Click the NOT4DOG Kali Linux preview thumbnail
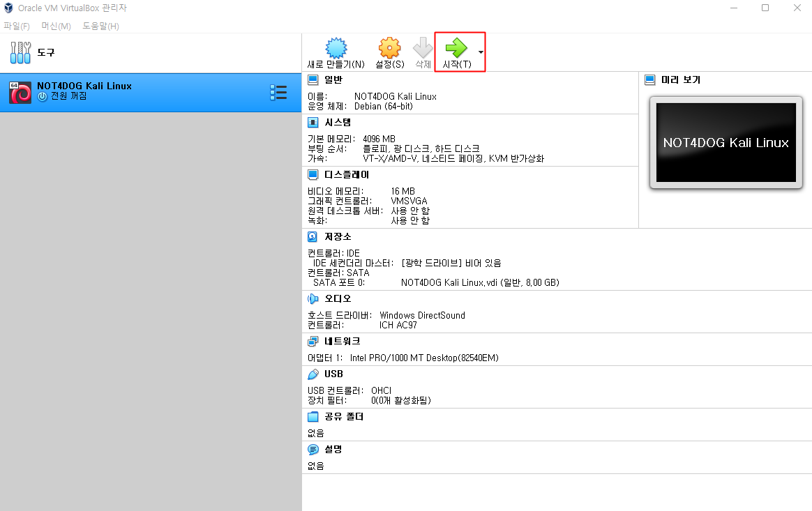This screenshot has width=812, height=511. click(x=726, y=142)
